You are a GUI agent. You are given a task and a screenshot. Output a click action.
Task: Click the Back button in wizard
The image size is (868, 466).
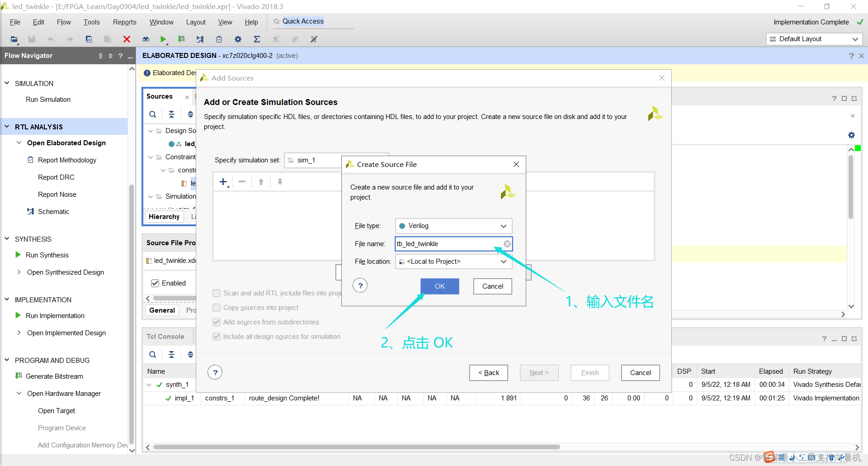tap(488, 373)
